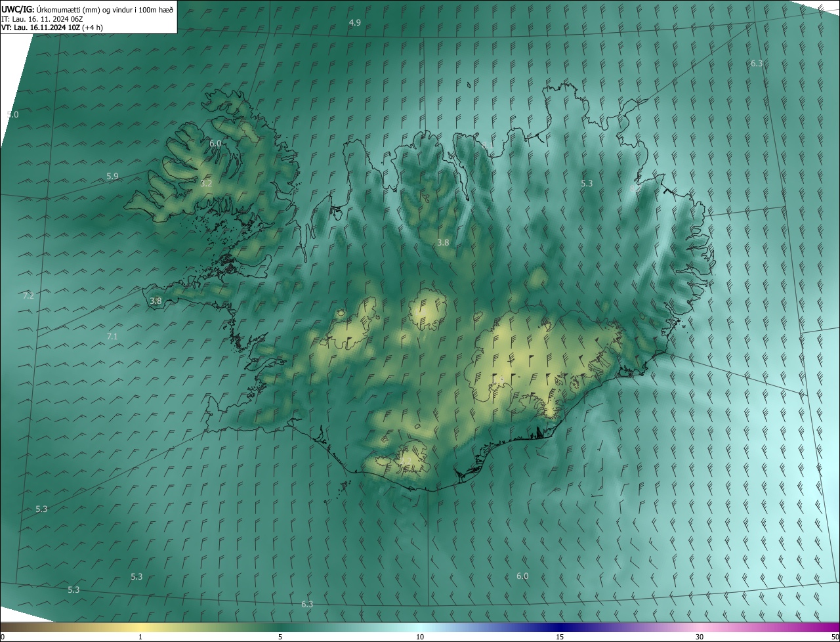The width and height of the screenshot is (840, 642).
Task: Click the '8.2' value on the northeast coast
Action: coord(635,188)
